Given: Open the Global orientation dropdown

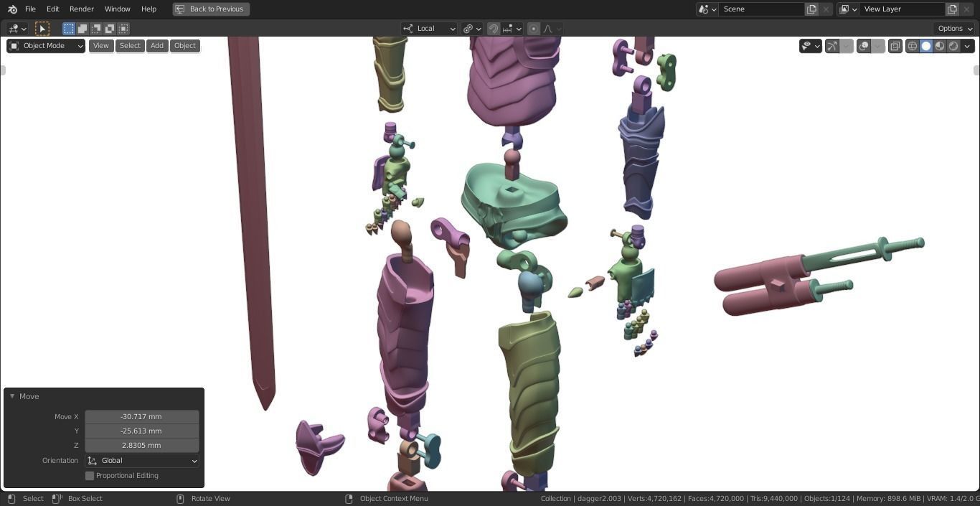Looking at the screenshot, I should point(142,461).
